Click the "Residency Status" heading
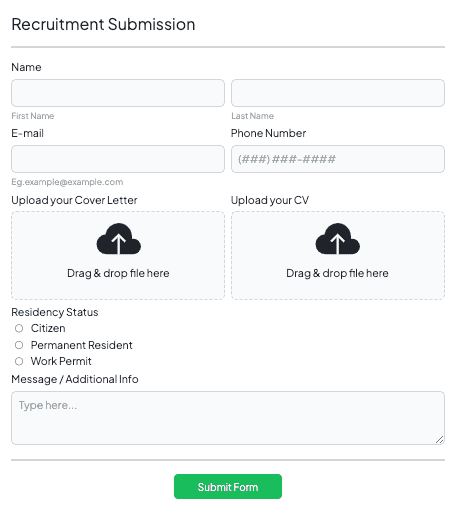This screenshot has width=456, height=512. tap(55, 312)
